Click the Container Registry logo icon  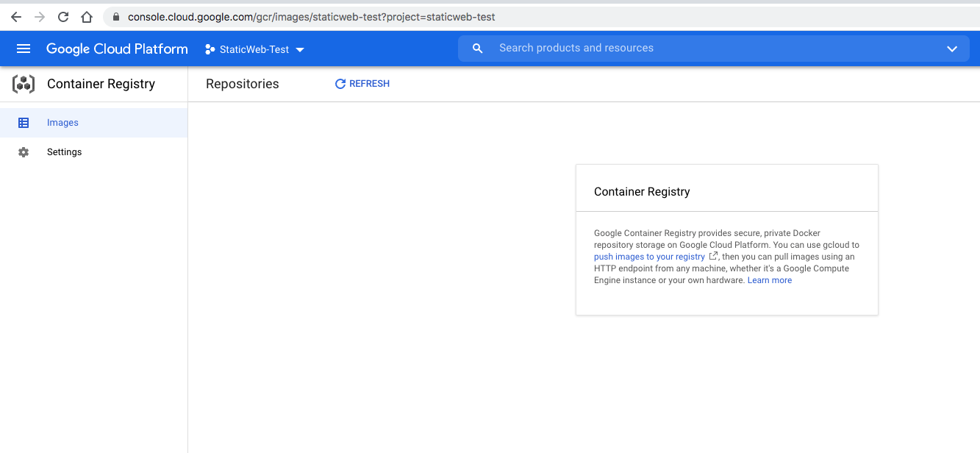pos(23,84)
